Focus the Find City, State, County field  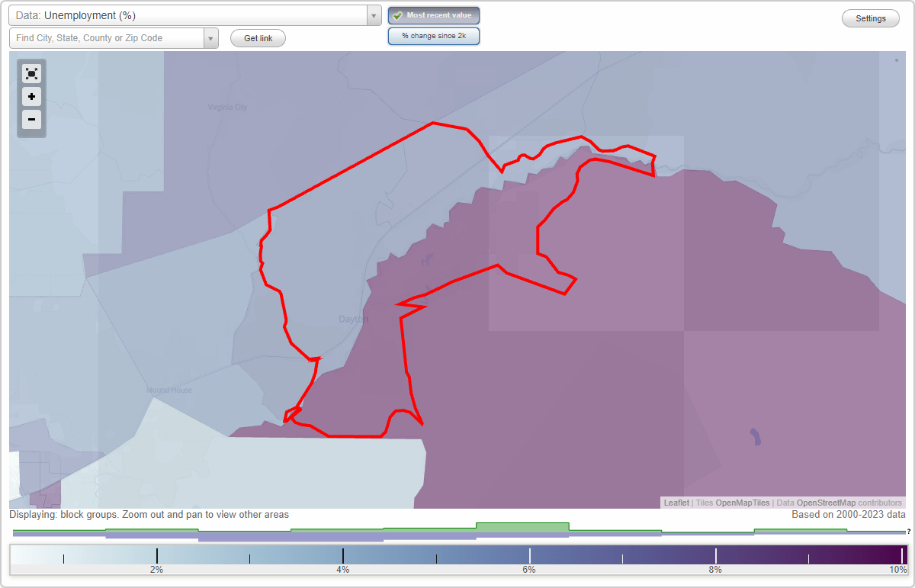click(x=107, y=38)
